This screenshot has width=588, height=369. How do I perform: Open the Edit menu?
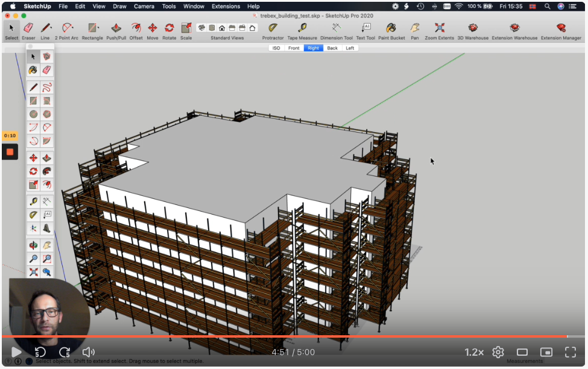click(x=80, y=7)
